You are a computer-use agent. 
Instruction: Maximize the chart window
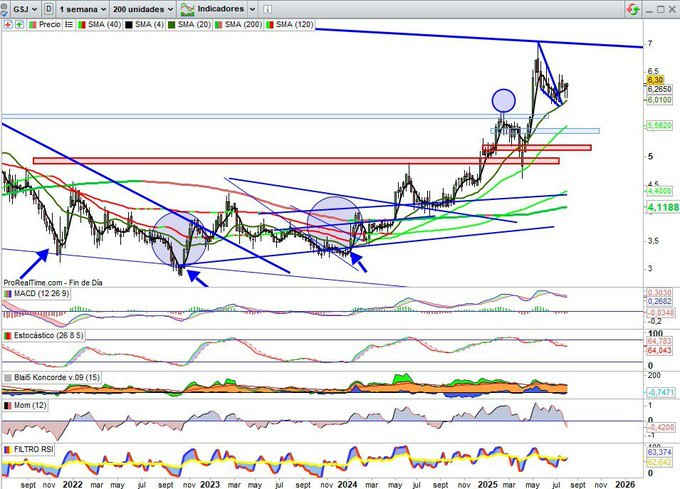[x=660, y=9]
